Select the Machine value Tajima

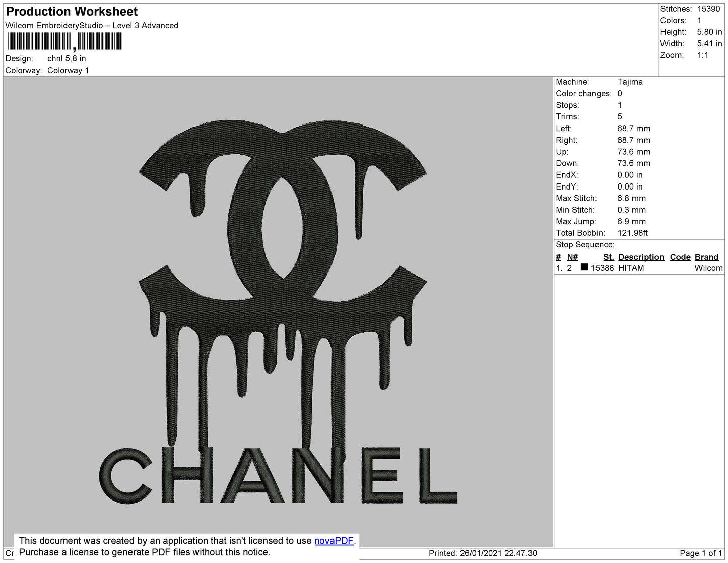[x=630, y=82]
